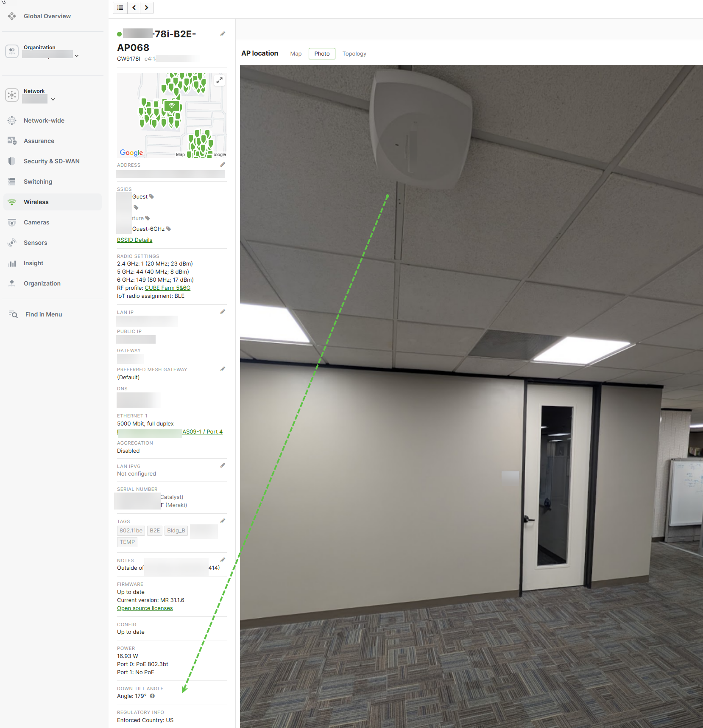Open the Assurance section
703x728 pixels.
click(x=39, y=140)
